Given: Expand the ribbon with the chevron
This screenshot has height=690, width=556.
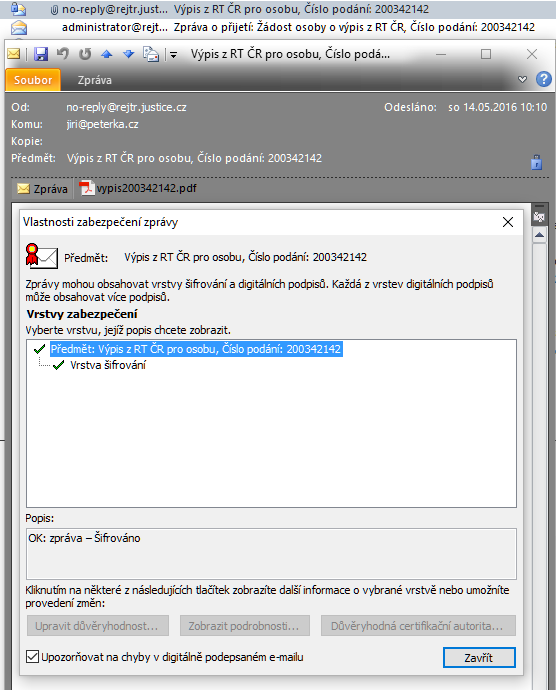Looking at the screenshot, I should coord(523,80).
